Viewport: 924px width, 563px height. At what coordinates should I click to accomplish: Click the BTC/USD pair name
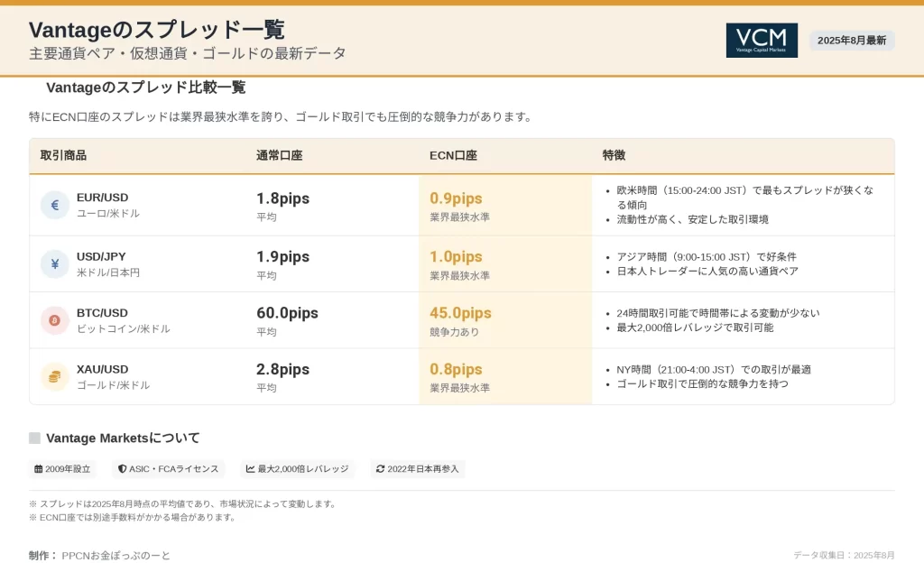pyautogui.click(x=102, y=313)
